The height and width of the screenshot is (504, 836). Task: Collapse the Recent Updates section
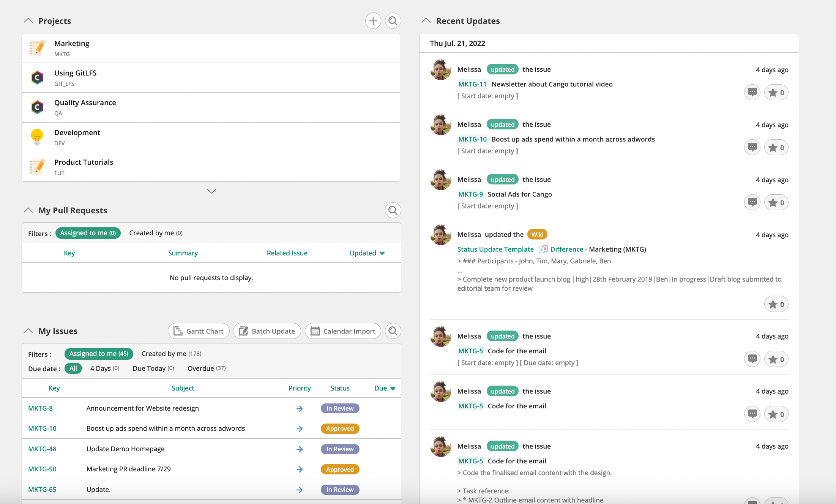point(426,20)
